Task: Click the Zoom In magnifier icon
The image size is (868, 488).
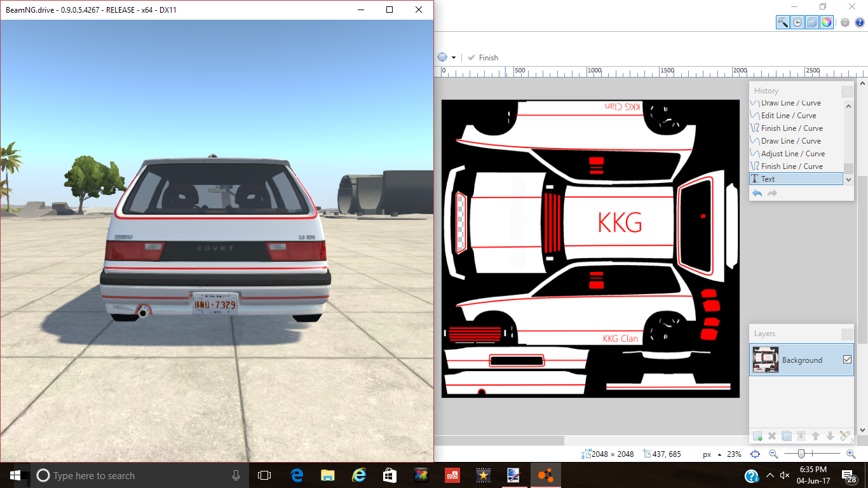Action: pyautogui.click(x=851, y=454)
